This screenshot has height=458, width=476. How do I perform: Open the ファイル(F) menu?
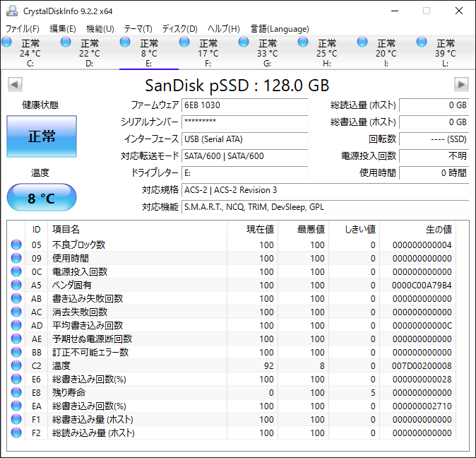tap(23, 29)
